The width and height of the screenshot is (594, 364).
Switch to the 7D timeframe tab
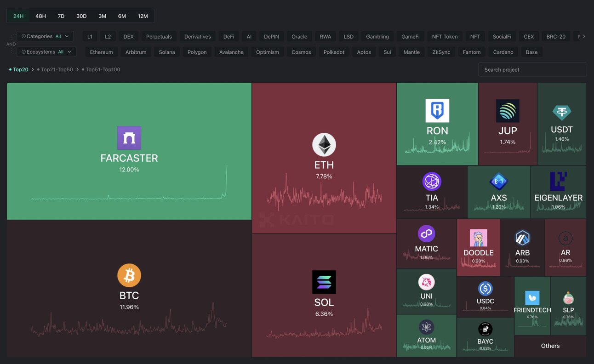[x=61, y=16]
